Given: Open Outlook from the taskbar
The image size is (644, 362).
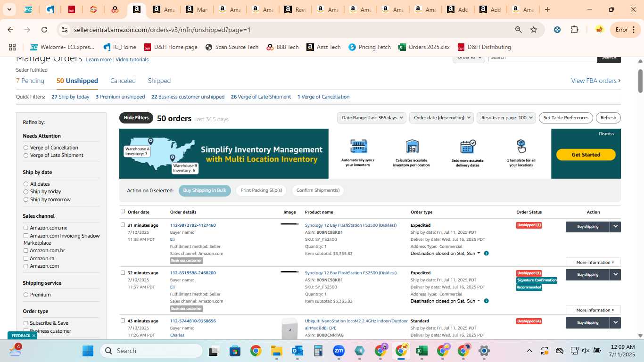Looking at the screenshot, I should pyautogui.click(x=297, y=351).
